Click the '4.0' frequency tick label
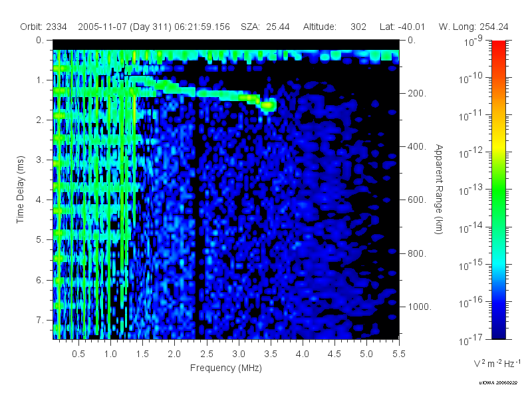The width and height of the screenshot is (532, 399). coord(303,354)
